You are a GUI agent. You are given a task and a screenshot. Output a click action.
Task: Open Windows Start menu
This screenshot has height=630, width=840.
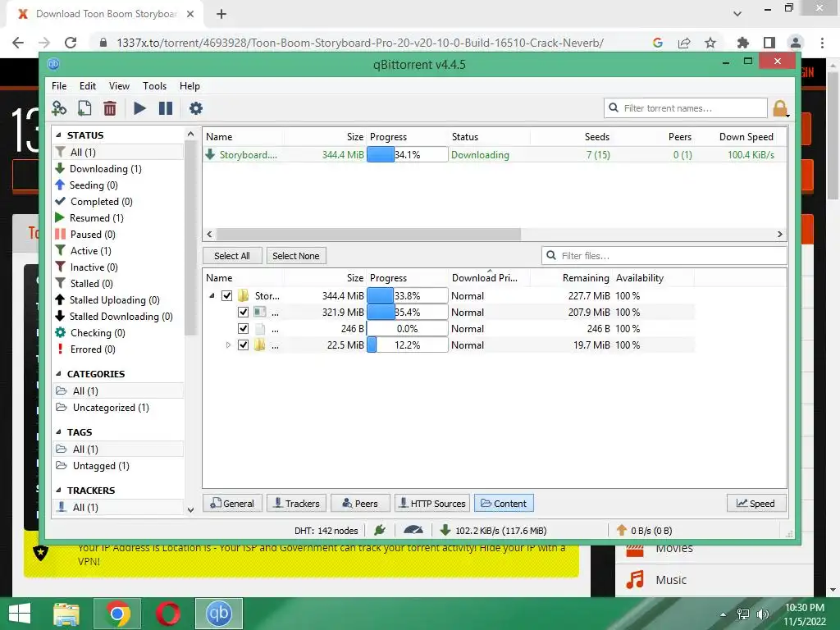coord(20,614)
